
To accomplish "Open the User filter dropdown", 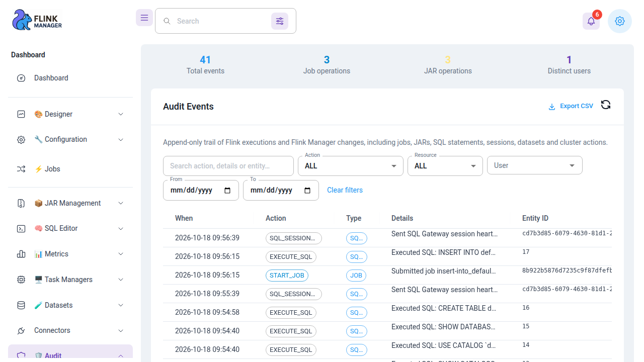I will (x=535, y=165).
